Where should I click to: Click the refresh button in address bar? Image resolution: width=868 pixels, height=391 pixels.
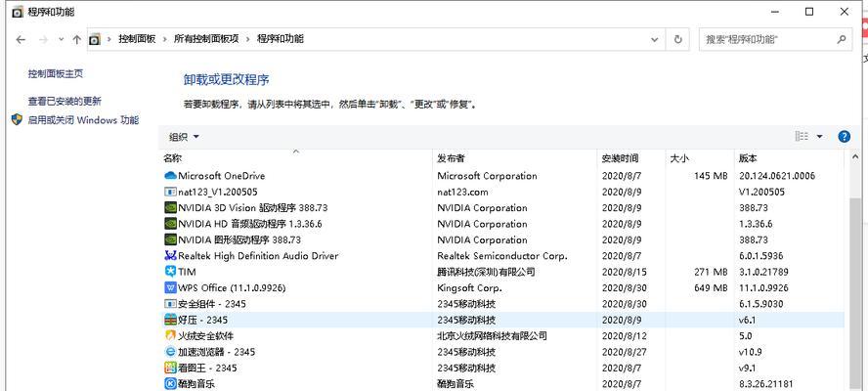tap(677, 39)
